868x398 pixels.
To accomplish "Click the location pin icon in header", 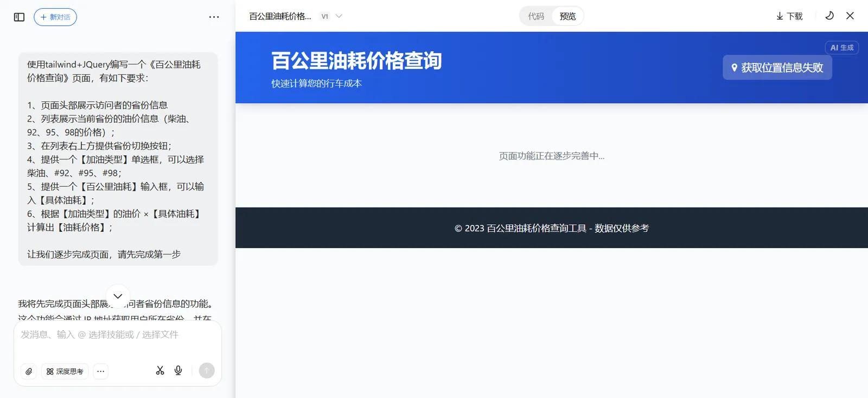I will [x=734, y=68].
